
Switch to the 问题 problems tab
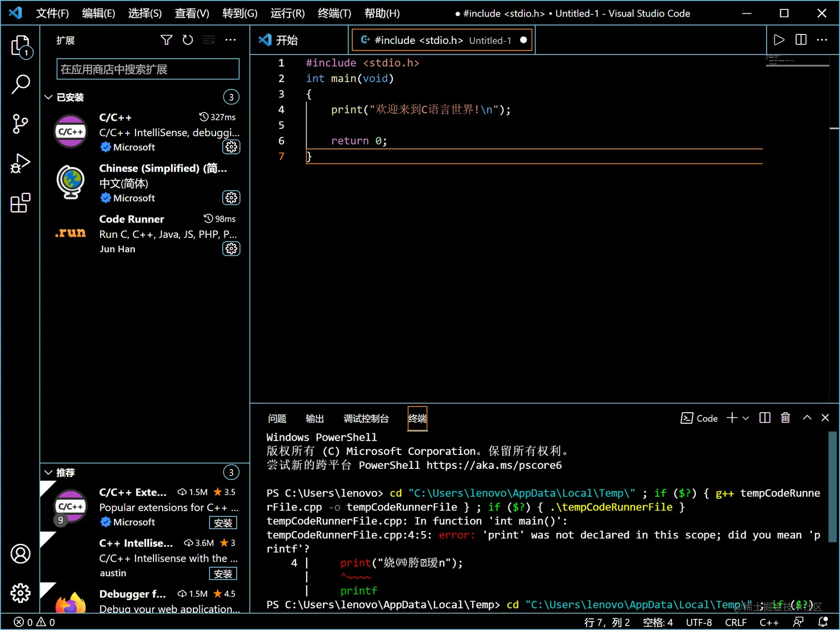pos(277,418)
